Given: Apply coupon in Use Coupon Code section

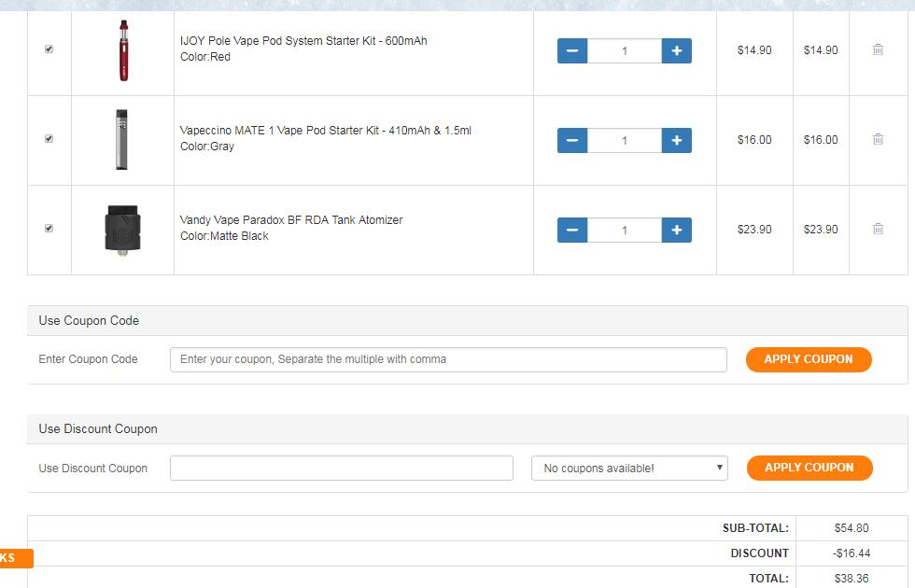Looking at the screenshot, I should point(808,359).
